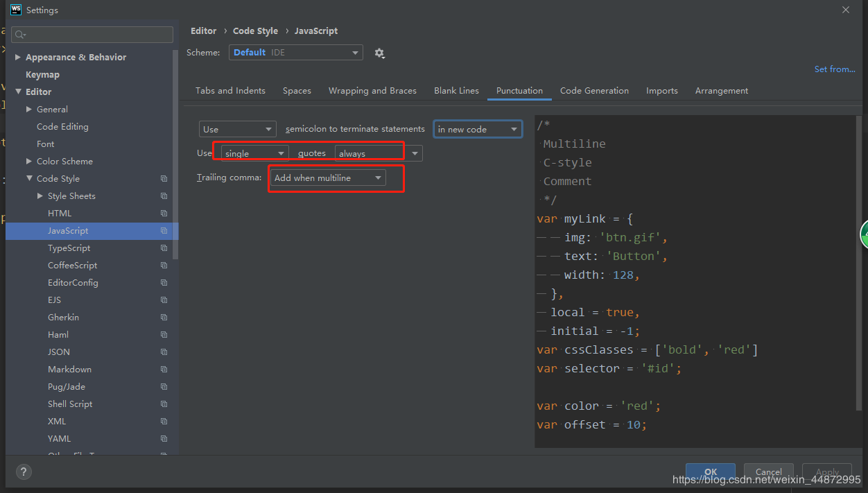Open the Scheme Default dropdown
This screenshot has height=493, width=868.
pos(295,53)
